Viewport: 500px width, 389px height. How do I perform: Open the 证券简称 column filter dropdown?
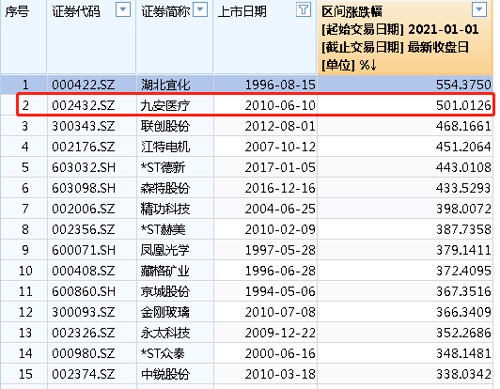tap(200, 10)
